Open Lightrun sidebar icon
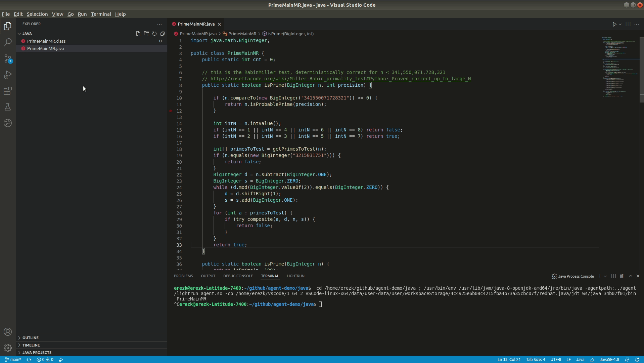644x363 pixels. (8, 123)
